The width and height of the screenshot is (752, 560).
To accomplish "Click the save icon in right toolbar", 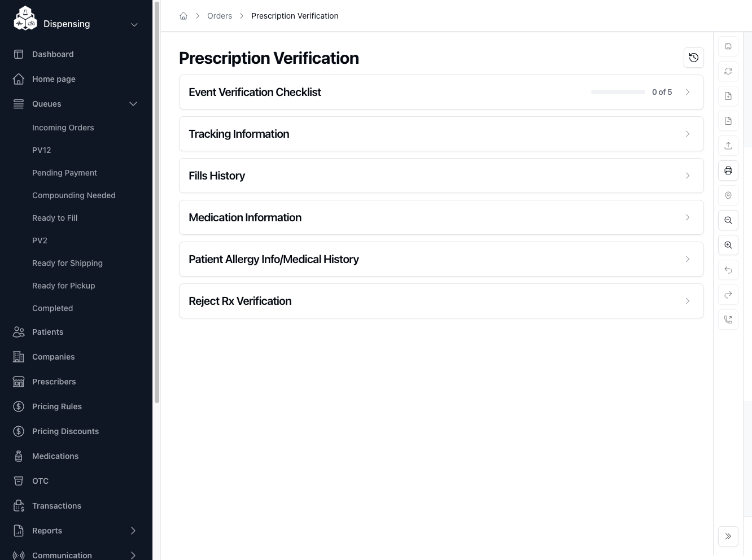I will (728, 46).
